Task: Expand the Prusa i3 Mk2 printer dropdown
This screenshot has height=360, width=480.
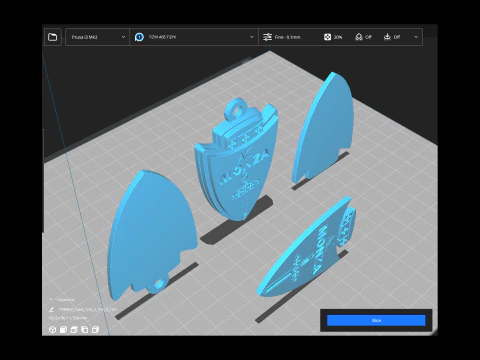Action: (x=97, y=37)
